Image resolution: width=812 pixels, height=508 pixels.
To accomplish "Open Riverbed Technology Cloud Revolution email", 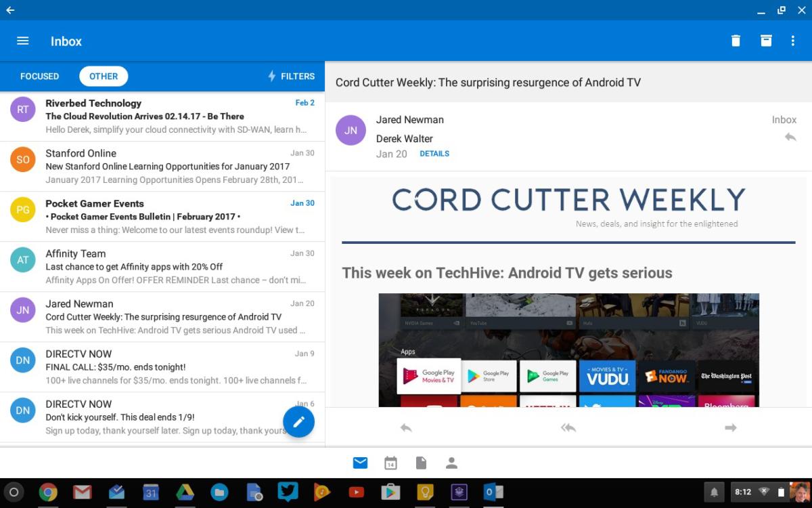I will [x=162, y=117].
